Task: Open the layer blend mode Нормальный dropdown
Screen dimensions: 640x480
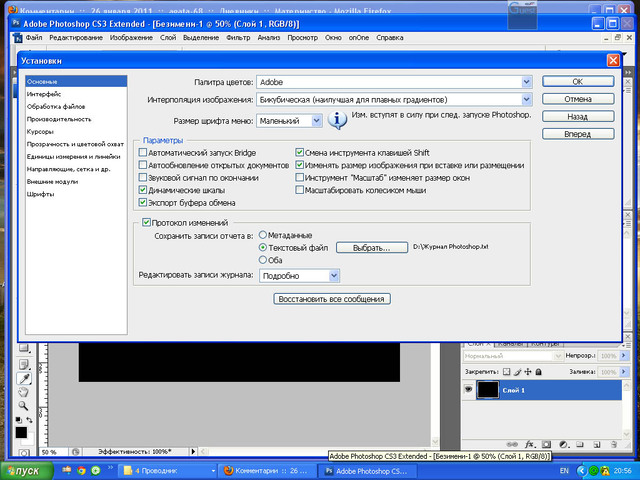Action: point(513,356)
